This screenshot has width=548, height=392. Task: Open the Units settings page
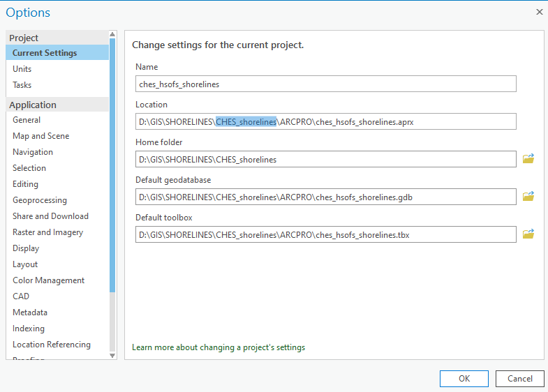click(x=22, y=69)
